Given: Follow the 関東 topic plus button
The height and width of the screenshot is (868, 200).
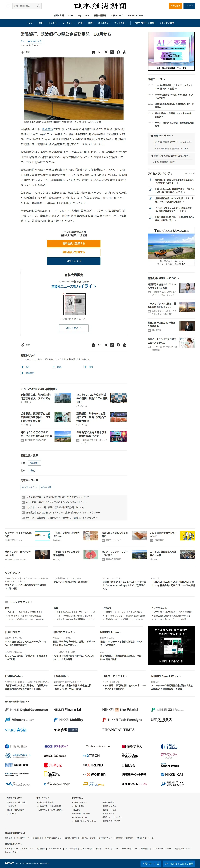Looking at the screenshot, I should [x=85, y=367].
